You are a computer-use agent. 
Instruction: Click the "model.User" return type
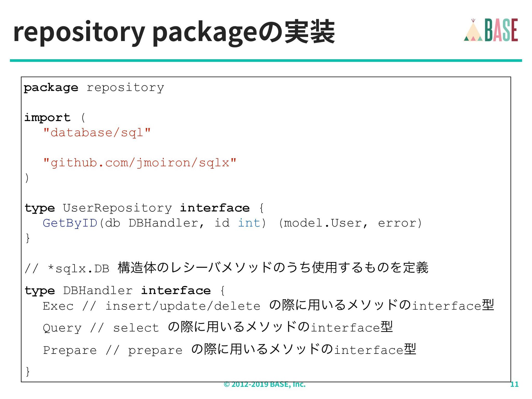pyautogui.click(x=323, y=223)
